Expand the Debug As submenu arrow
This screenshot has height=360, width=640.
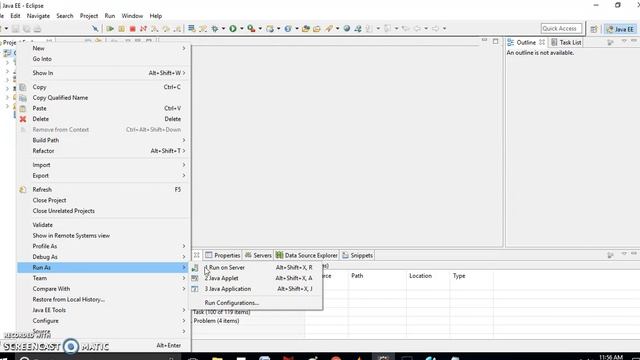pos(184,257)
